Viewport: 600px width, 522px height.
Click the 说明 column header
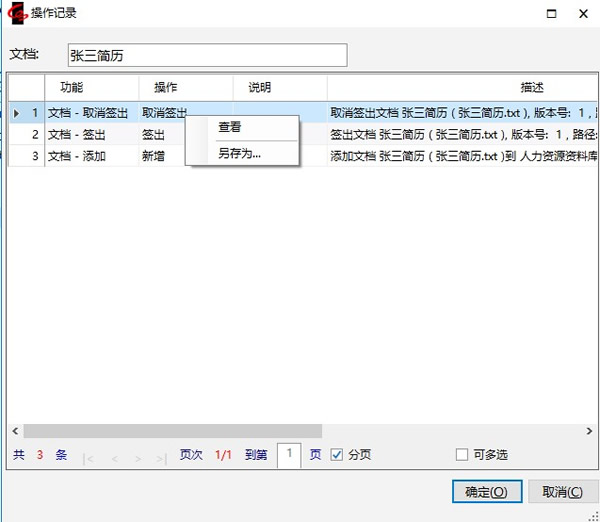(x=260, y=88)
